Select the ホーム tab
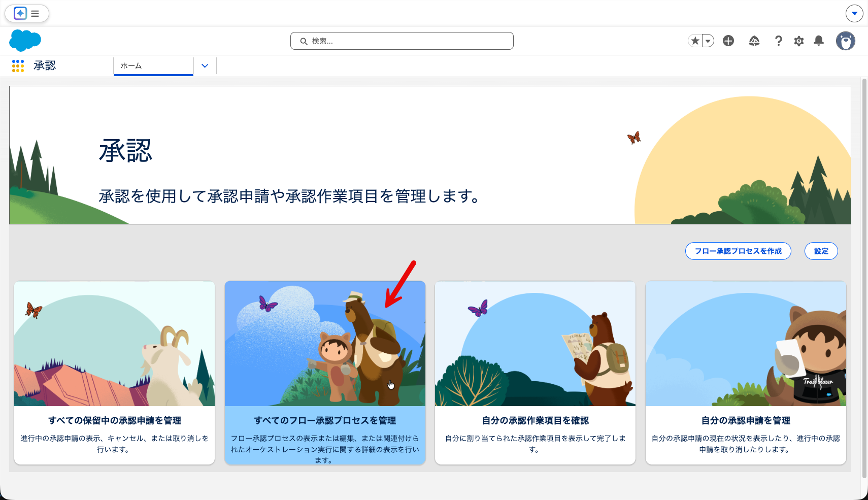Screen dimensions: 868x500 [153, 66]
